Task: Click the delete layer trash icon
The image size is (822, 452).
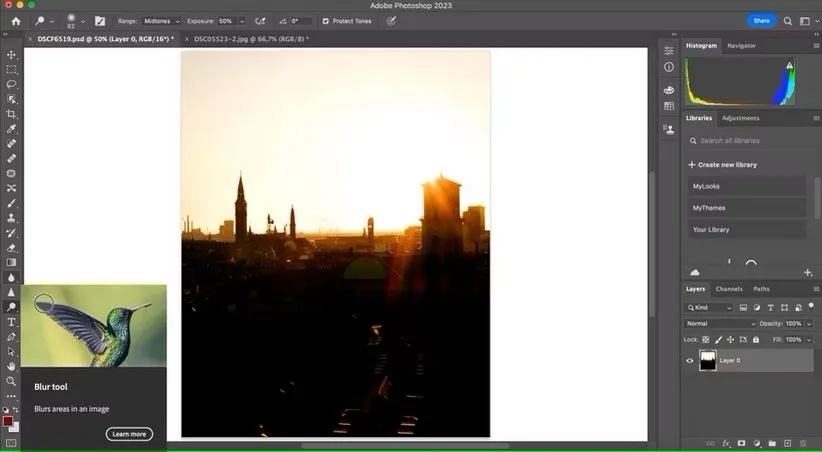Action: (x=804, y=442)
